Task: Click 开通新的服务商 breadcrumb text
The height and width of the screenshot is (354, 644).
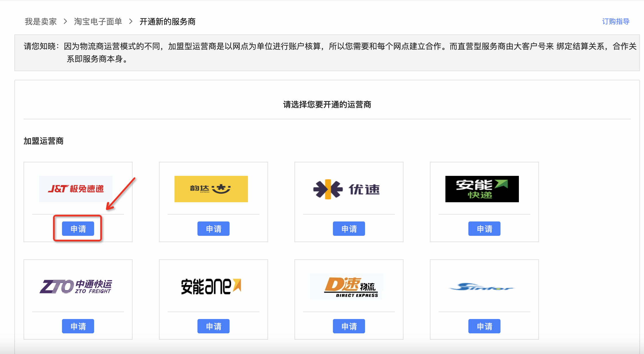Action: [167, 22]
